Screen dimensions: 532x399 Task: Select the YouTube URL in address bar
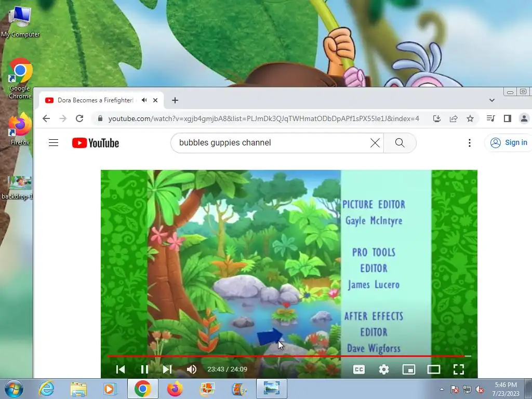point(263,118)
